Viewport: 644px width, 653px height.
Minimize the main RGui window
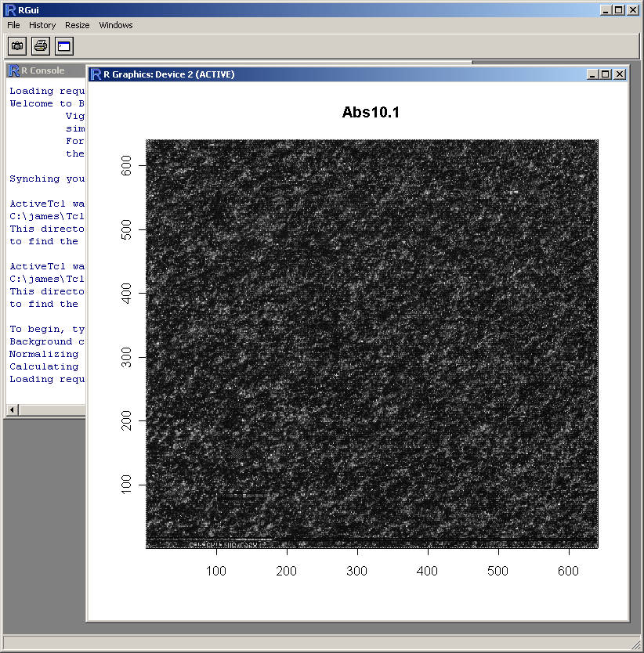coord(606,9)
